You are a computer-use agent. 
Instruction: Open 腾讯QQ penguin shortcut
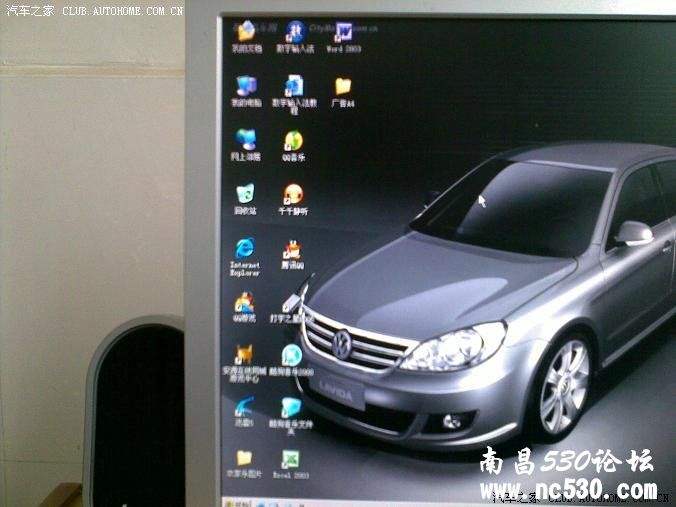pos(292,250)
